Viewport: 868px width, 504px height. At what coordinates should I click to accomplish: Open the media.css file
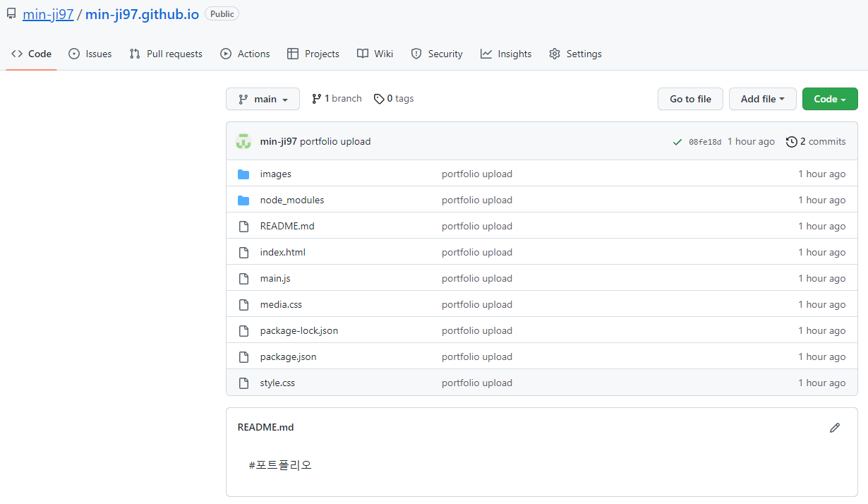coord(281,304)
